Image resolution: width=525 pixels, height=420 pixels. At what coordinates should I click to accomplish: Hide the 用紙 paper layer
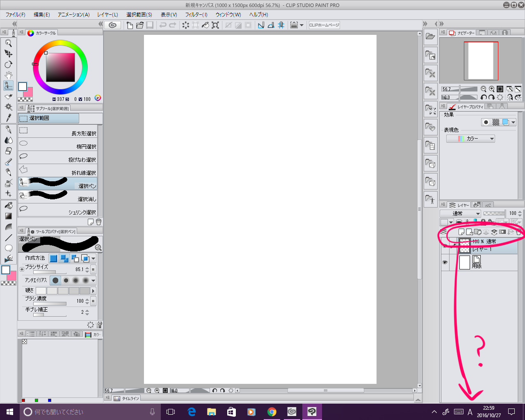click(x=445, y=262)
